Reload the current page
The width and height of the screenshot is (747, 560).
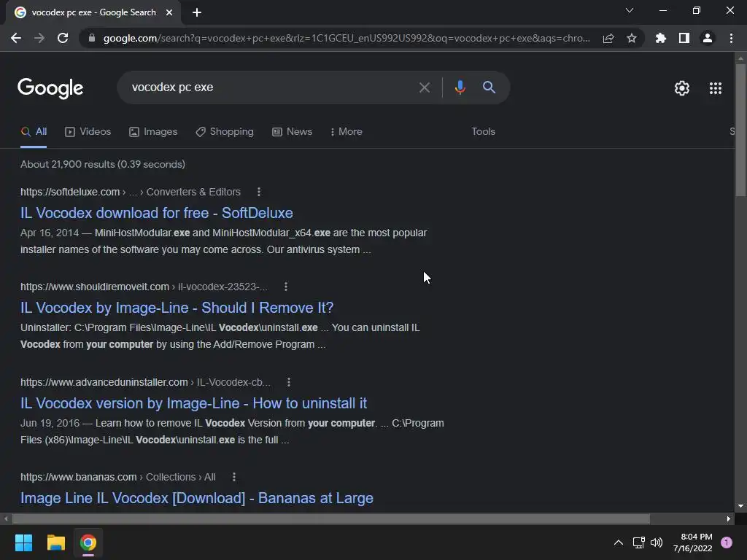[63, 38]
